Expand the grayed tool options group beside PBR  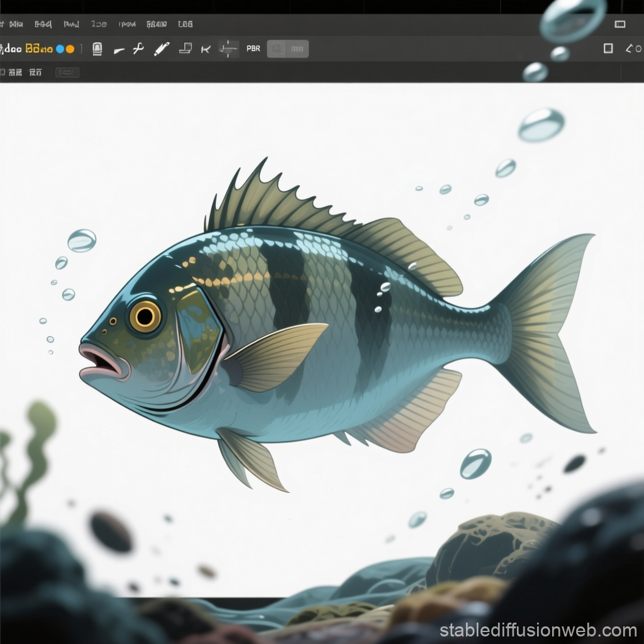coord(287,48)
